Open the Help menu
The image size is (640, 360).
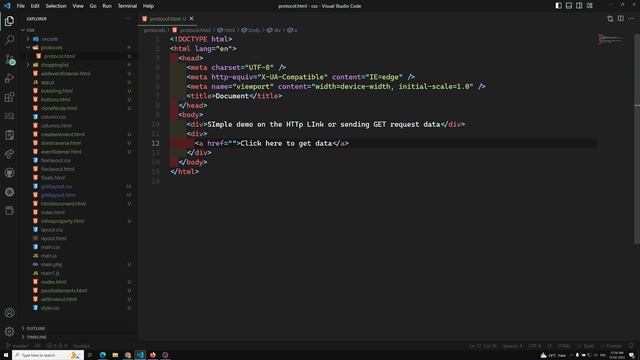[x=148, y=6]
